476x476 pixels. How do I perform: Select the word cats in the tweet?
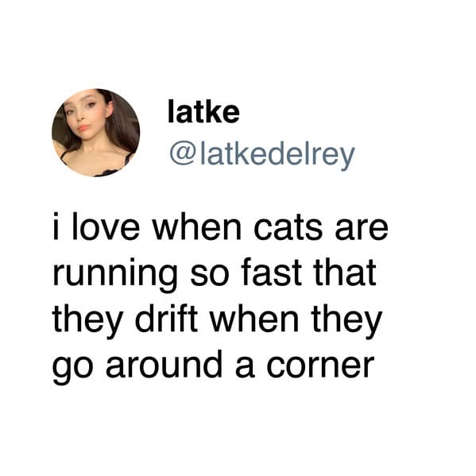[x=288, y=228]
